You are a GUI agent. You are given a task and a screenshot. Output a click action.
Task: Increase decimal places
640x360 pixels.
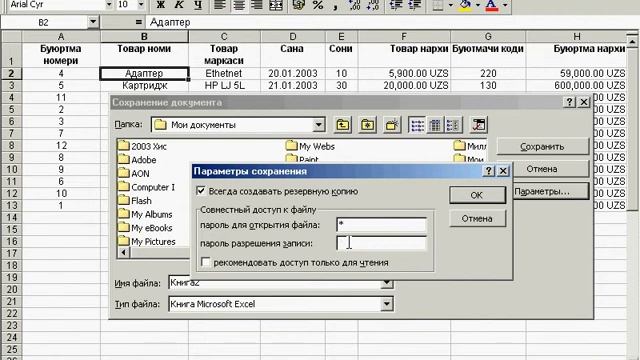click(354, 5)
